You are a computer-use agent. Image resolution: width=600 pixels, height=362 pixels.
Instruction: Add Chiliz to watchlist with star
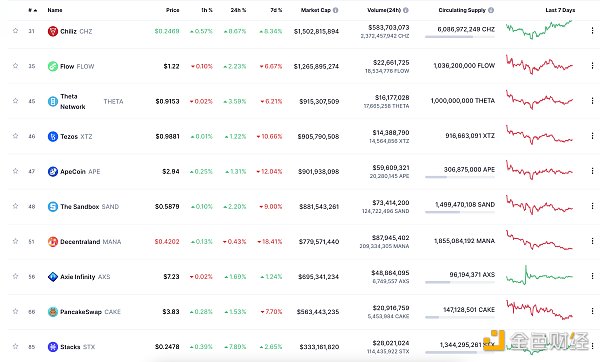pyautogui.click(x=15, y=31)
